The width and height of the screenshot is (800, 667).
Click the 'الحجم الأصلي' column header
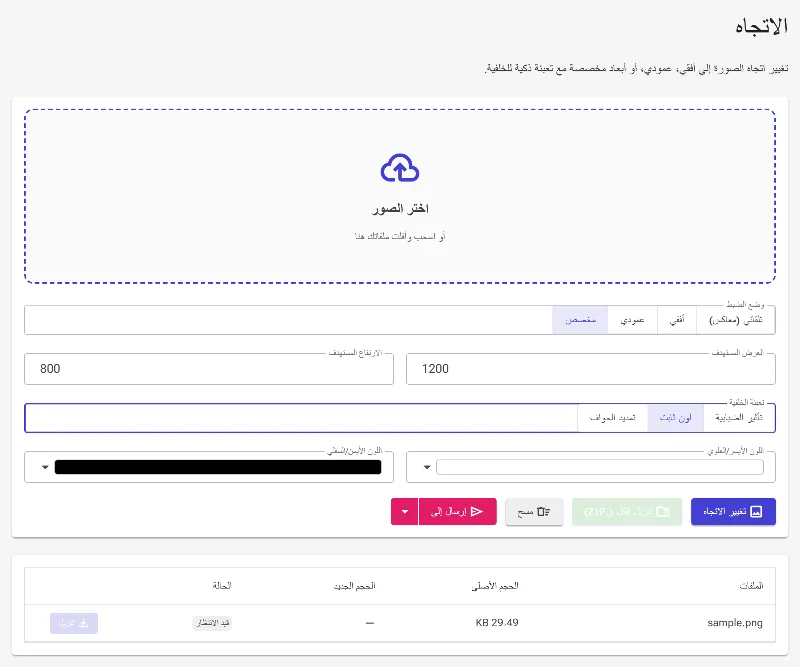pyautogui.click(x=495, y=586)
